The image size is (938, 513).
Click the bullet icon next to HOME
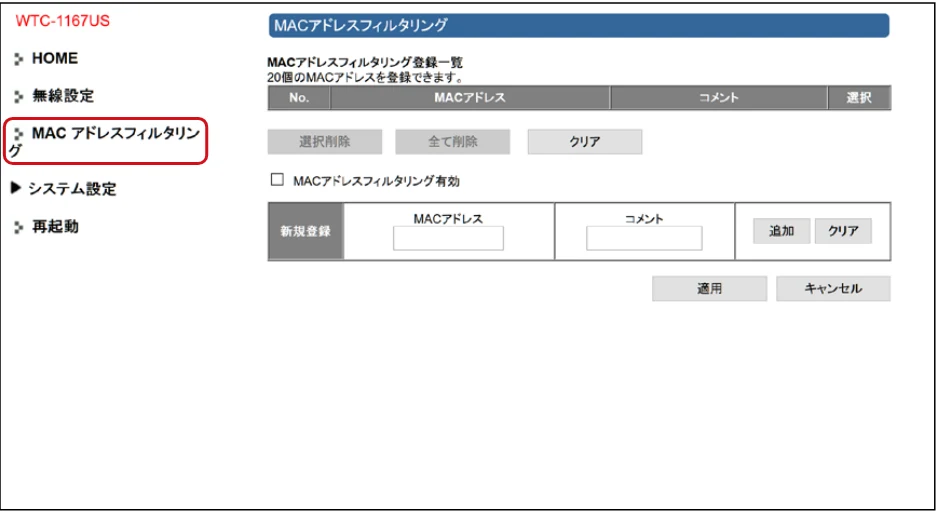coord(19,59)
